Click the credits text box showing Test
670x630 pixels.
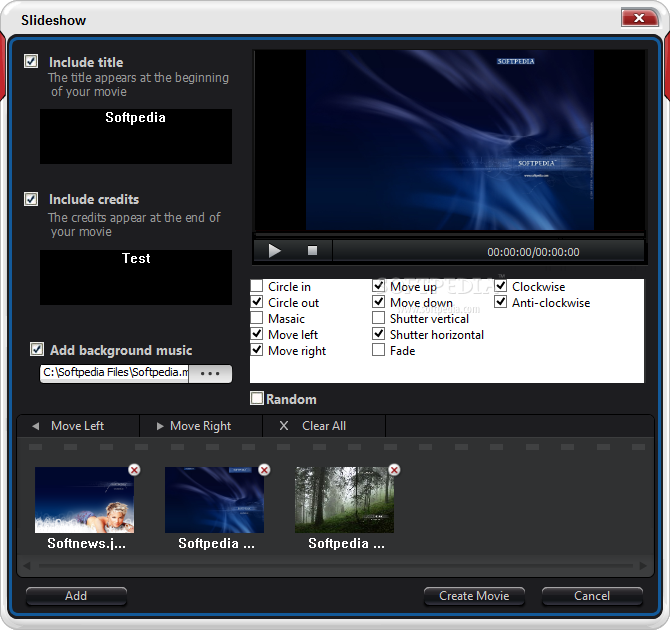(x=136, y=277)
